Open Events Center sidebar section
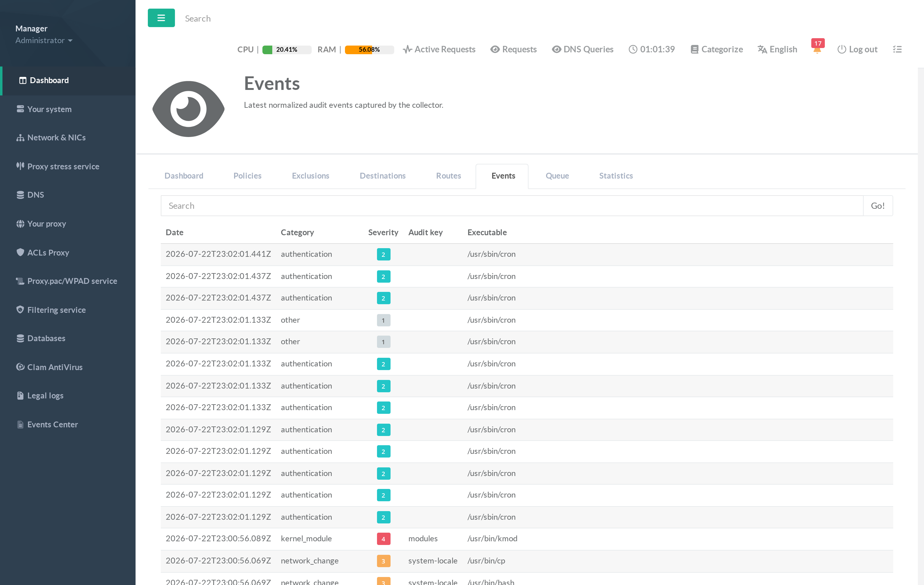The height and width of the screenshot is (585, 924). tap(68, 425)
